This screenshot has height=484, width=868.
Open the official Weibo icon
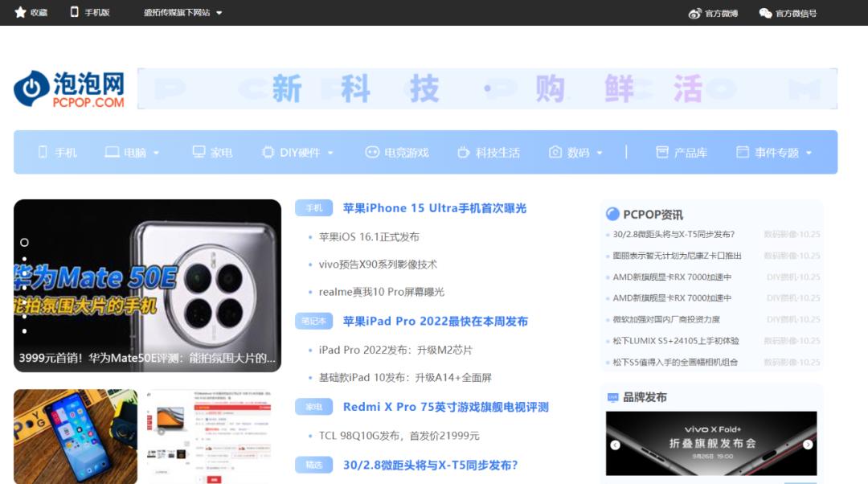point(694,13)
